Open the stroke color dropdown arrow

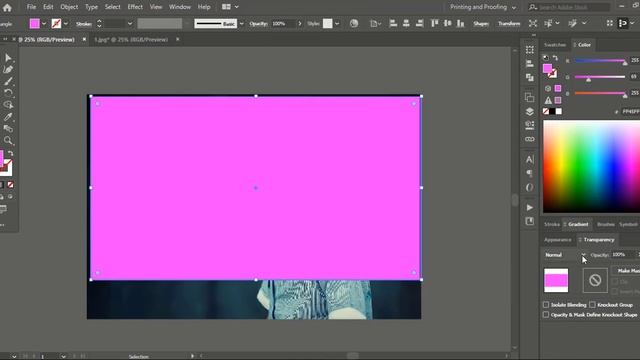coord(66,24)
